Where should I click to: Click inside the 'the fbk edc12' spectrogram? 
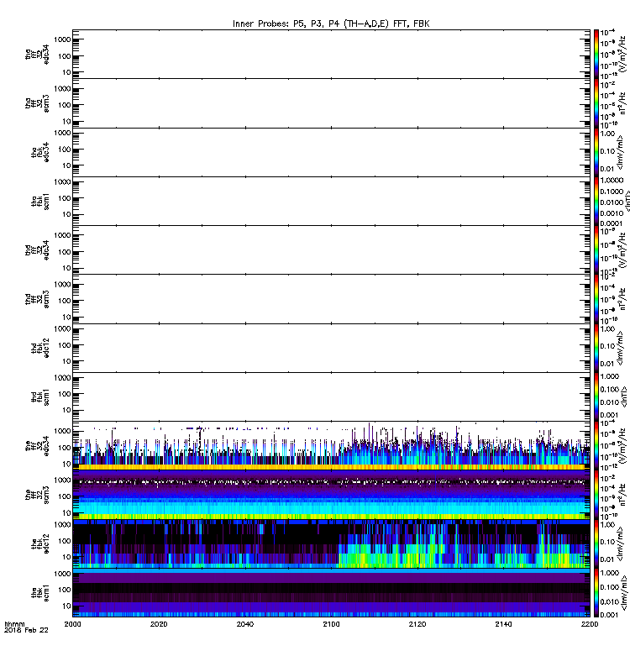[331, 543]
